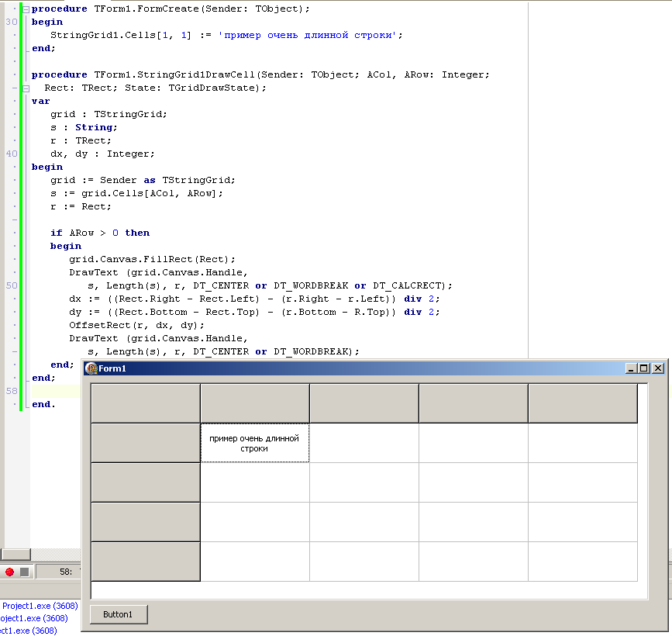The image size is (672, 636).
Task: Click the top-left fixed corner grid cell
Action: tap(146, 403)
